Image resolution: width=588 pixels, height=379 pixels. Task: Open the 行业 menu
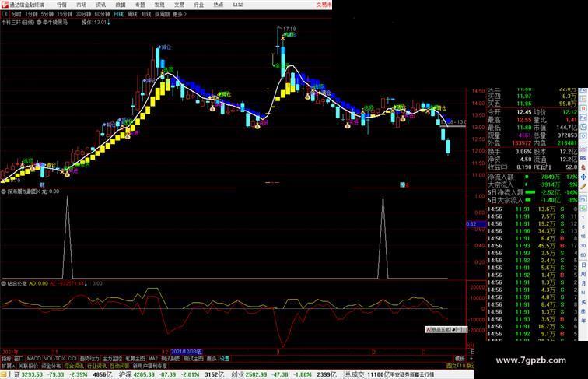(x=199, y=5)
